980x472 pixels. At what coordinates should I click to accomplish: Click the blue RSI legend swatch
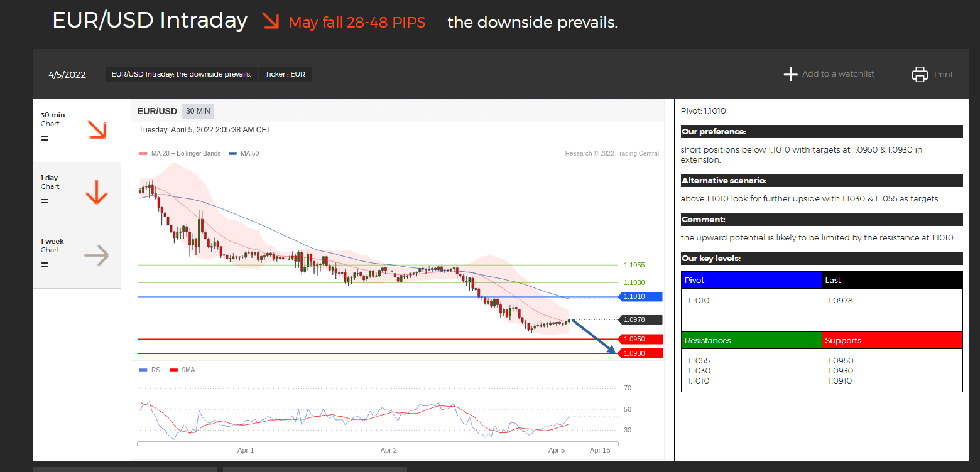pyautogui.click(x=143, y=370)
